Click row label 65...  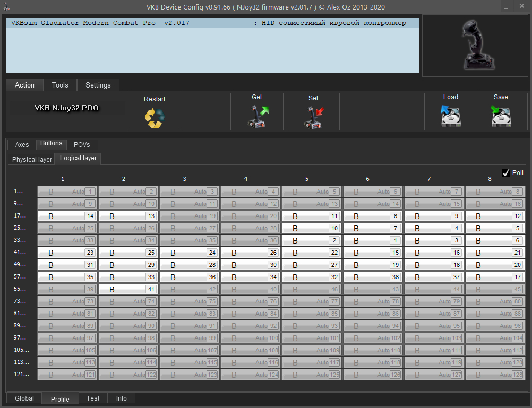pos(20,289)
